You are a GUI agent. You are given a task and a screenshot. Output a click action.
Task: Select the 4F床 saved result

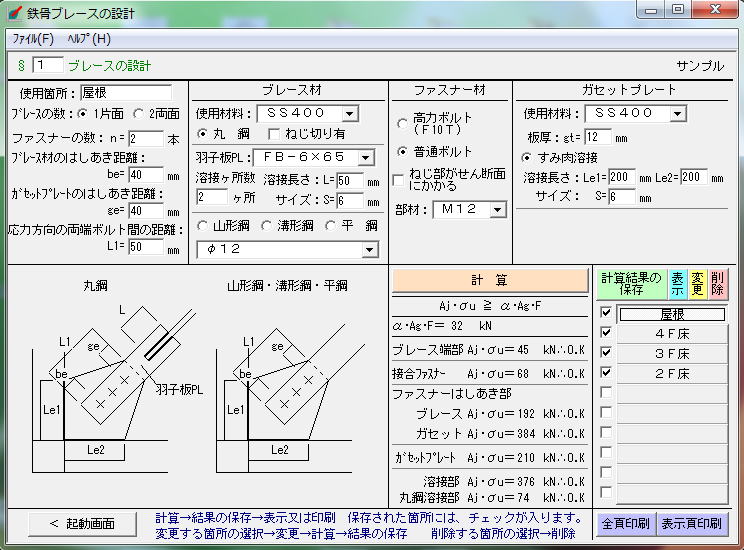click(x=671, y=334)
